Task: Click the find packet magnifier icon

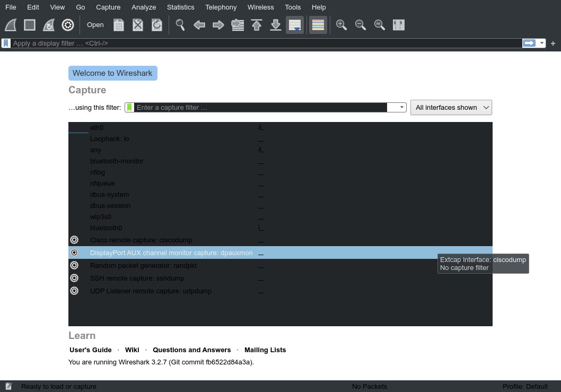Action: [180, 25]
